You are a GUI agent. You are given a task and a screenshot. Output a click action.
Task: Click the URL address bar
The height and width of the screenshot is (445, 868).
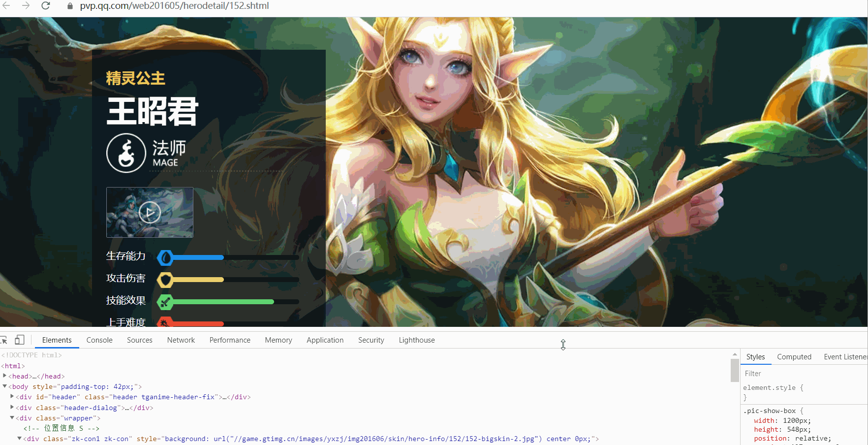tap(174, 6)
